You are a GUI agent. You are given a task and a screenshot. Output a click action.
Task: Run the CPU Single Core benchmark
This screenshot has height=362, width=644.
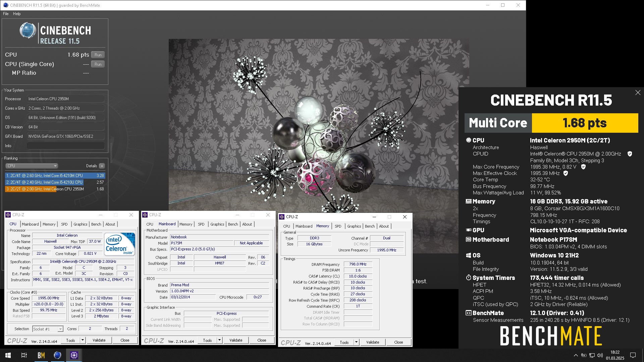click(x=98, y=64)
